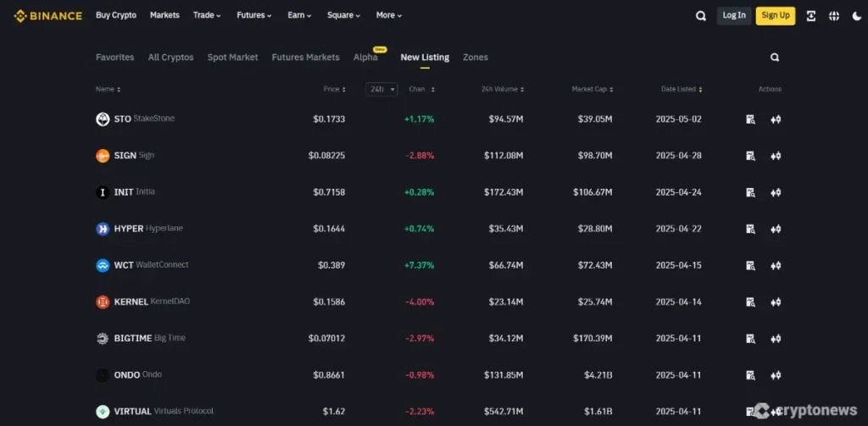Click the trade candlestick icon for WCT
868x426 pixels.
click(x=775, y=265)
